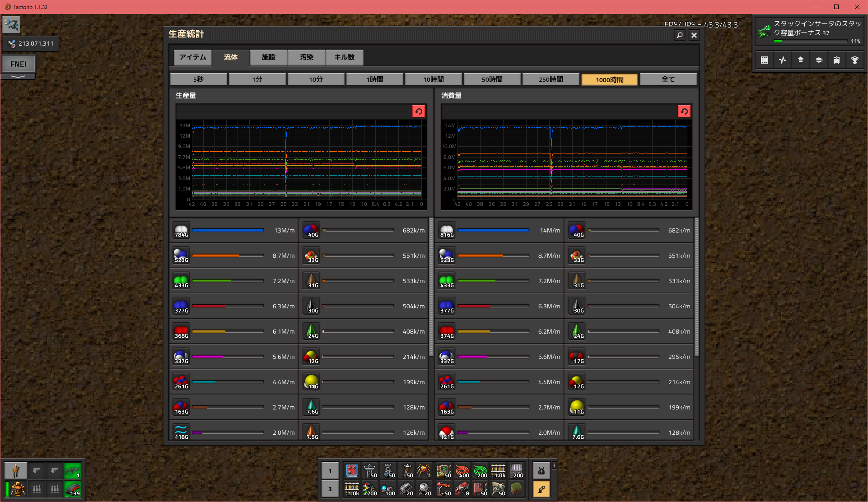Image resolution: width=868 pixels, height=502 pixels.
Task: Select the production row showing 7.2M/m
Action: (234, 281)
